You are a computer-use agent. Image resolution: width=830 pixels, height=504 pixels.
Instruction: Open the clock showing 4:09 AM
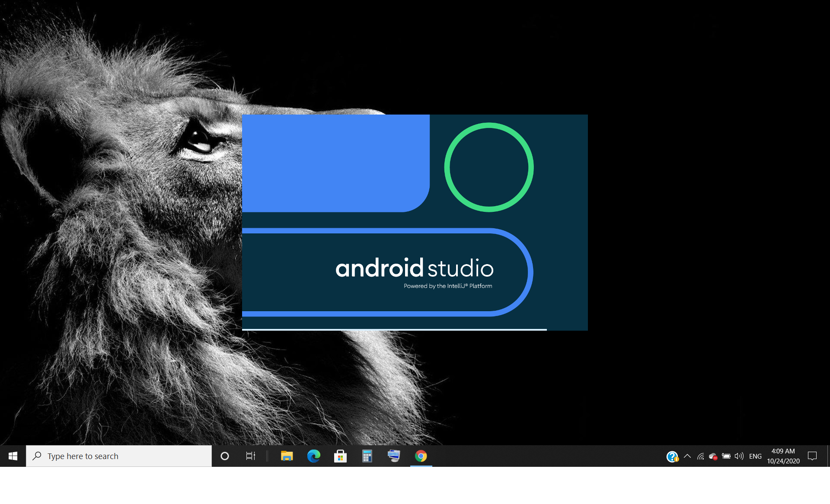pos(783,456)
